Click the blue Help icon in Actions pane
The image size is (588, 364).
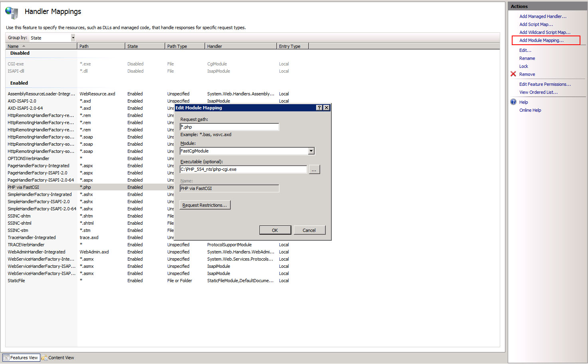coord(513,102)
